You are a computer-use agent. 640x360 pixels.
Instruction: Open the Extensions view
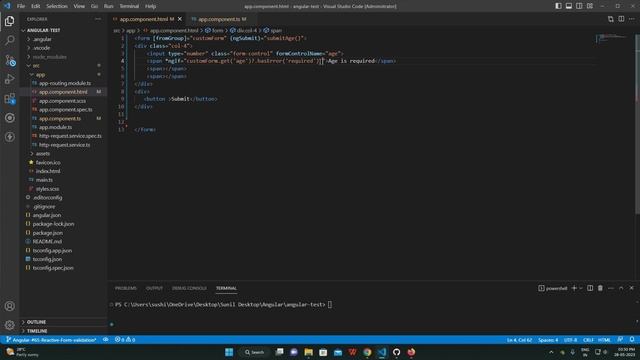(x=9, y=98)
